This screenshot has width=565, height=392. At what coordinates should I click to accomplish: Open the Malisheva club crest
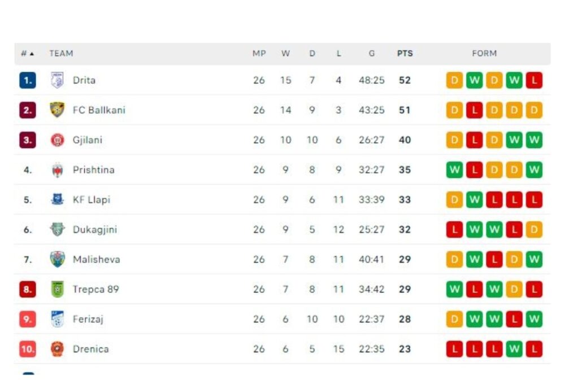[57, 259]
